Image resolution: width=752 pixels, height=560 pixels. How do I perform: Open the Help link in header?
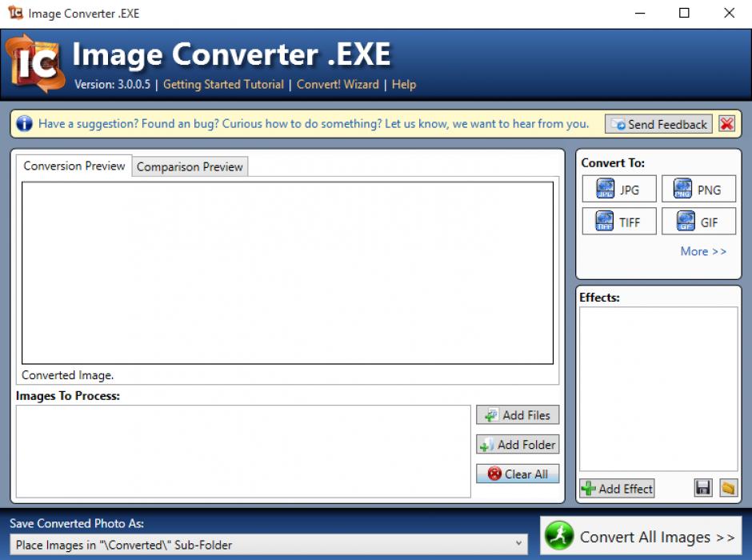tap(404, 84)
